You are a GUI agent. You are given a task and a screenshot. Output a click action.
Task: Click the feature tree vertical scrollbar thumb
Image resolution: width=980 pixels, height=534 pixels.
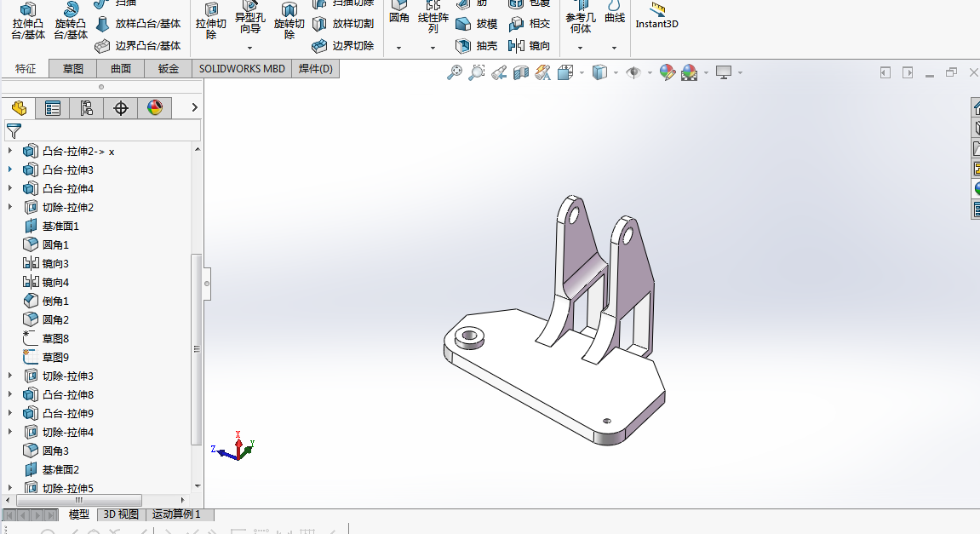(x=196, y=349)
